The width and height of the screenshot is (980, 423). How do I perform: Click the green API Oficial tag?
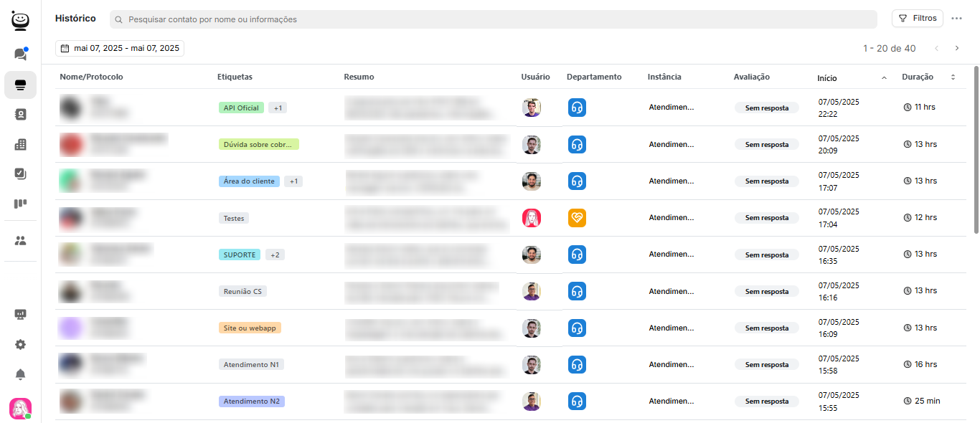click(241, 108)
